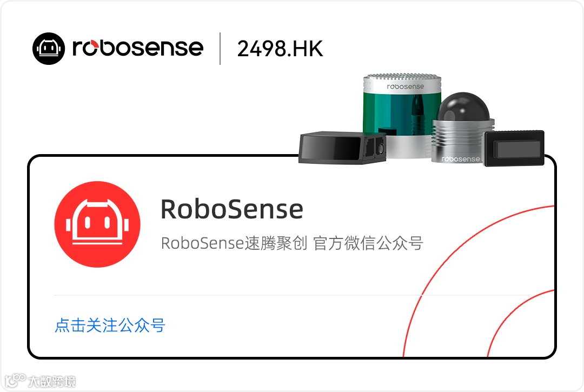Click the RoboSense速腾聚创 description text
Screen dimensions: 584x392
point(234,243)
